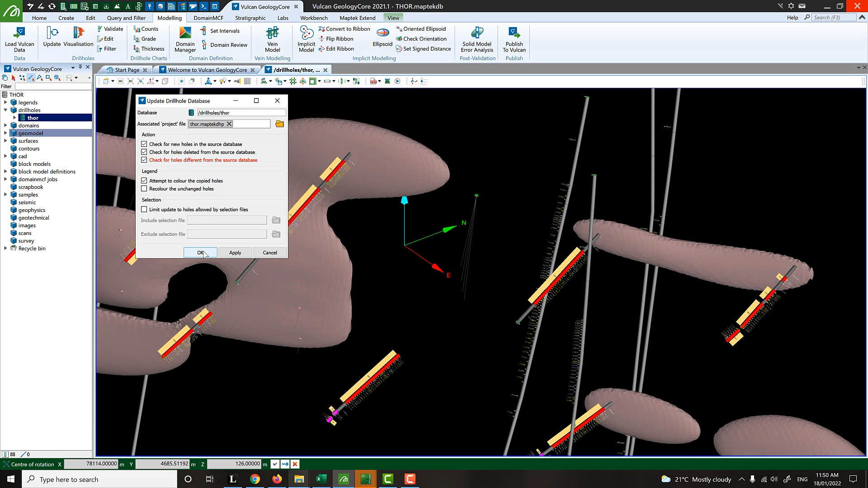Image resolution: width=868 pixels, height=488 pixels.
Task: Select the scrapbook container
Action: pyautogui.click(x=31, y=187)
